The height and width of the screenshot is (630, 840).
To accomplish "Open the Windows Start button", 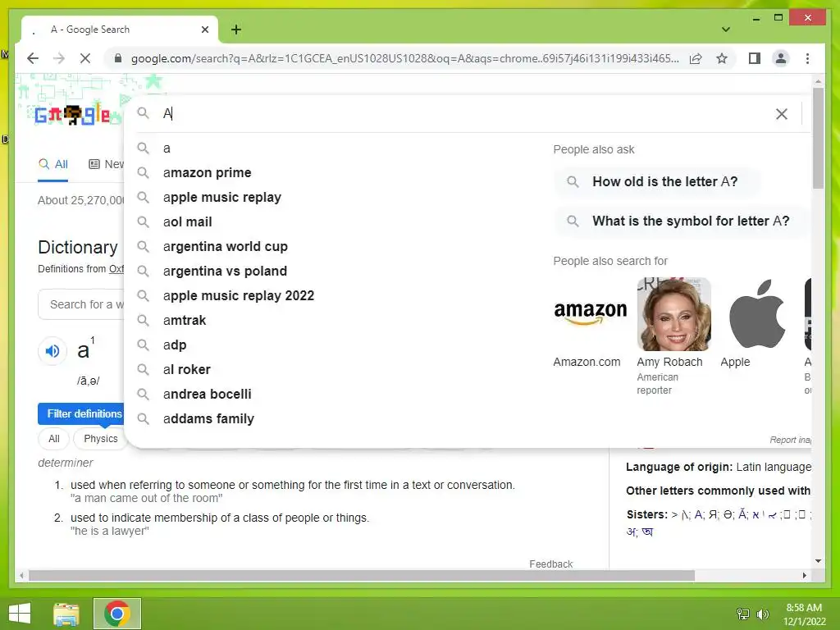I will 20,614.
